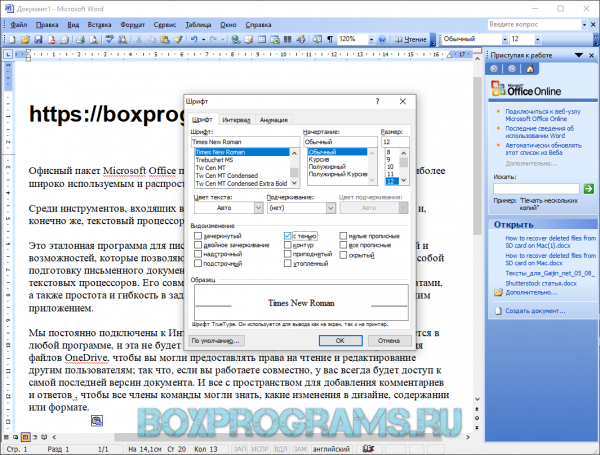600x455 pixels.
Task: Enable the скрытый checkbox
Action: pos(343,255)
